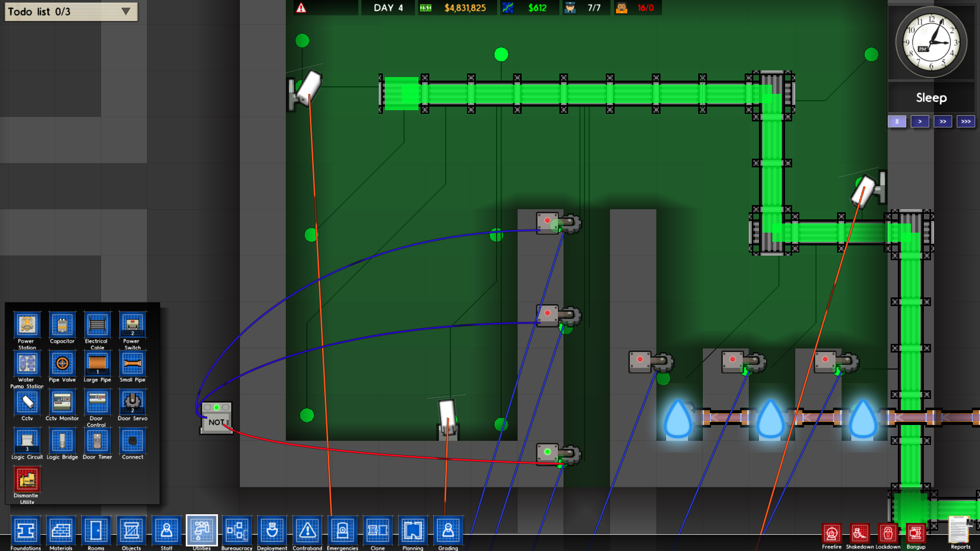
Task: Select the Water Pump Station icon
Action: (x=27, y=363)
